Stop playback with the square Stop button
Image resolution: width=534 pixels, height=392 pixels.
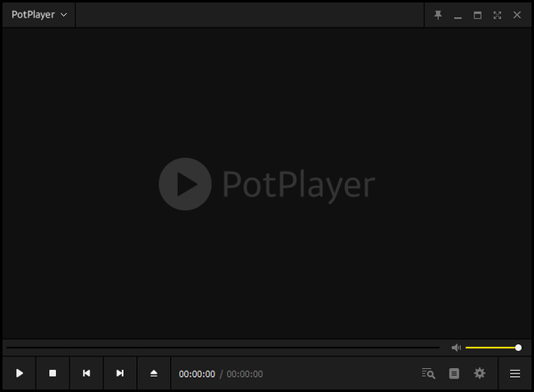tap(53, 373)
